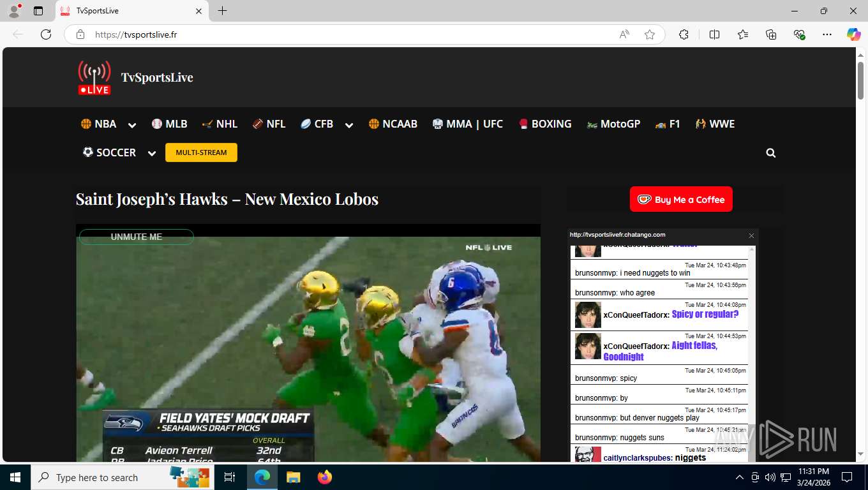Open the WWE menu item
The width and height of the screenshot is (868, 490).
(x=715, y=124)
